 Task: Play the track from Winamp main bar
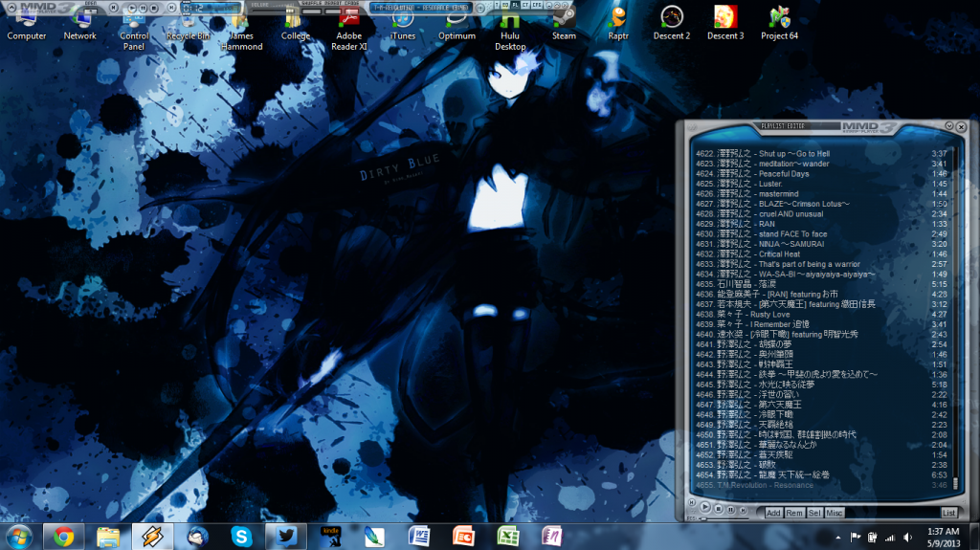pyautogui.click(x=132, y=8)
